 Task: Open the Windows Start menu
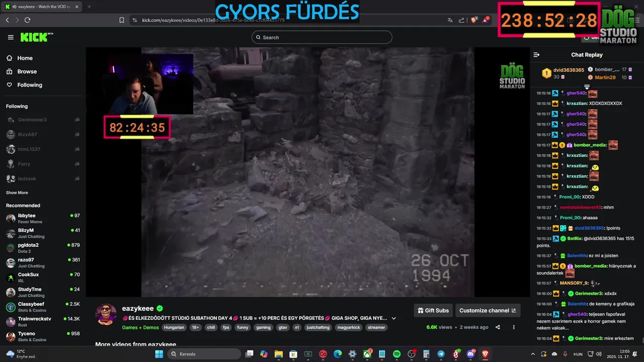pos(158,354)
